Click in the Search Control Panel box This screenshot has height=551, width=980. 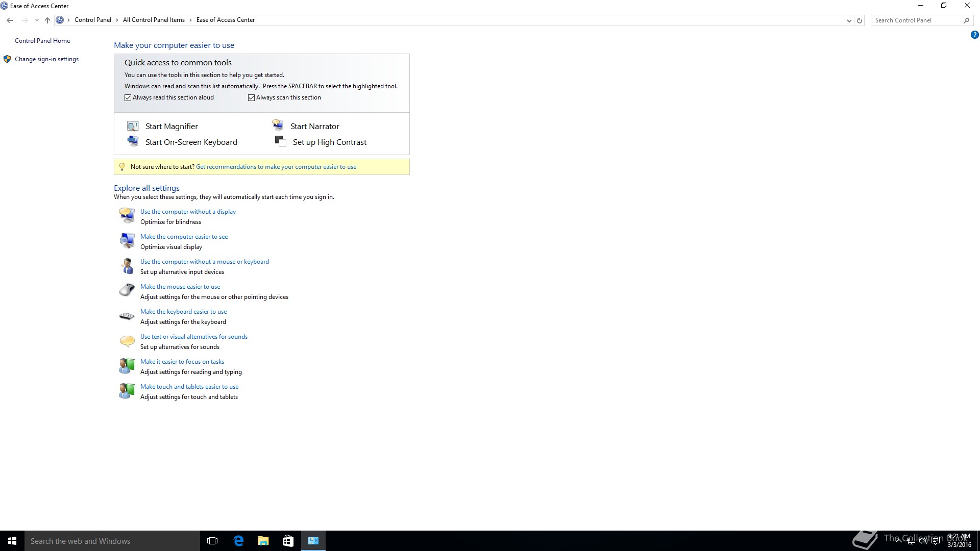coord(916,20)
